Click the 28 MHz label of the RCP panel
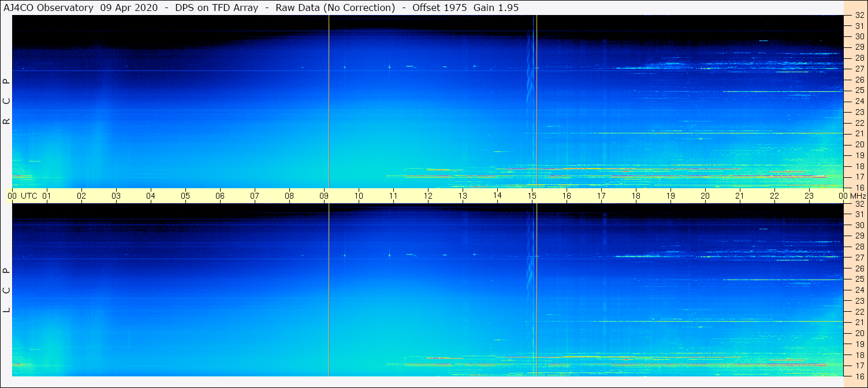The height and width of the screenshot is (388, 868). pyautogui.click(x=859, y=58)
